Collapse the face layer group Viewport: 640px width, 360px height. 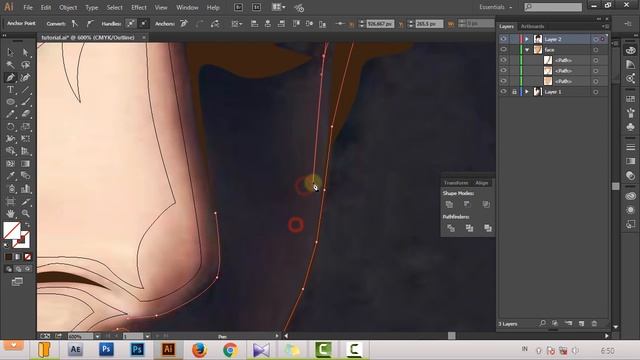click(527, 50)
